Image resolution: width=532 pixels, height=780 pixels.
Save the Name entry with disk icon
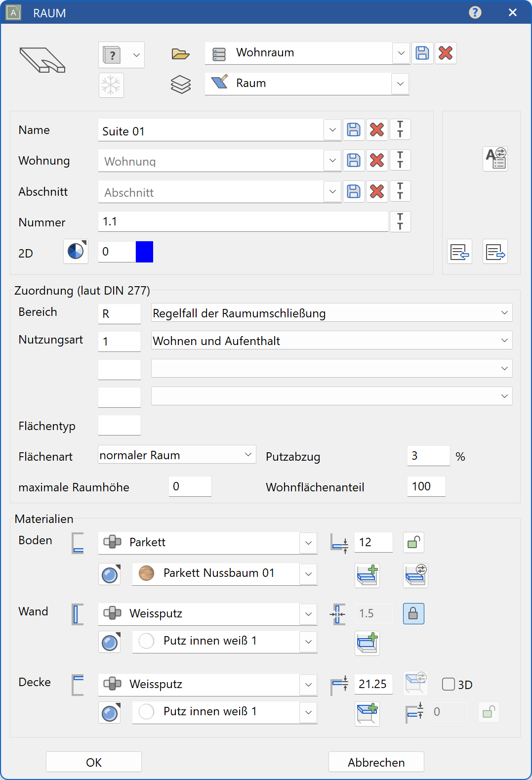click(x=354, y=130)
